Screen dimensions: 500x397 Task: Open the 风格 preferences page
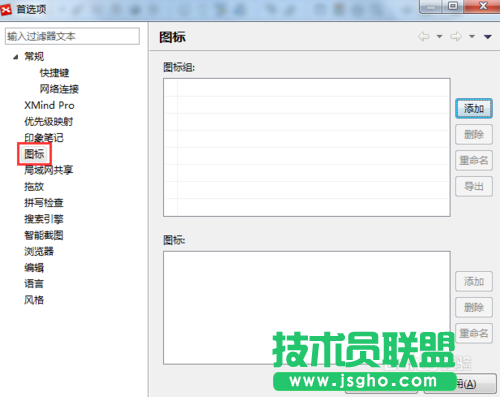pos(34,300)
